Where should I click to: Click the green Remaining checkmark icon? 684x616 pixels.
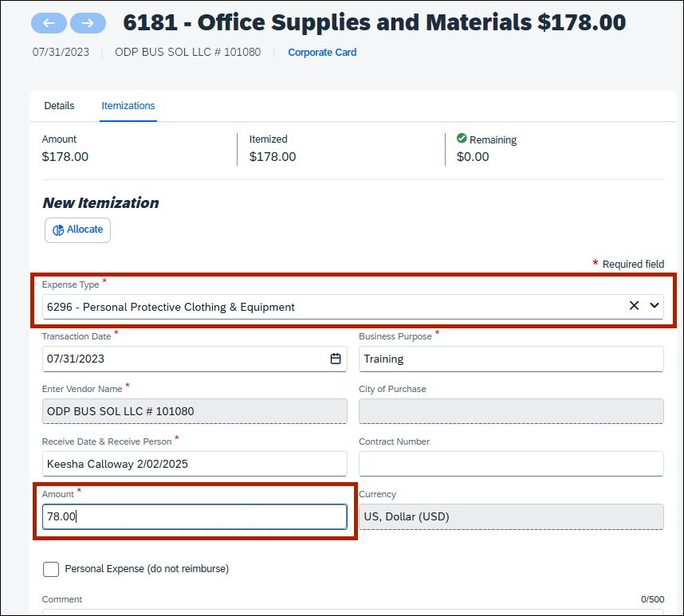pos(462,139)
